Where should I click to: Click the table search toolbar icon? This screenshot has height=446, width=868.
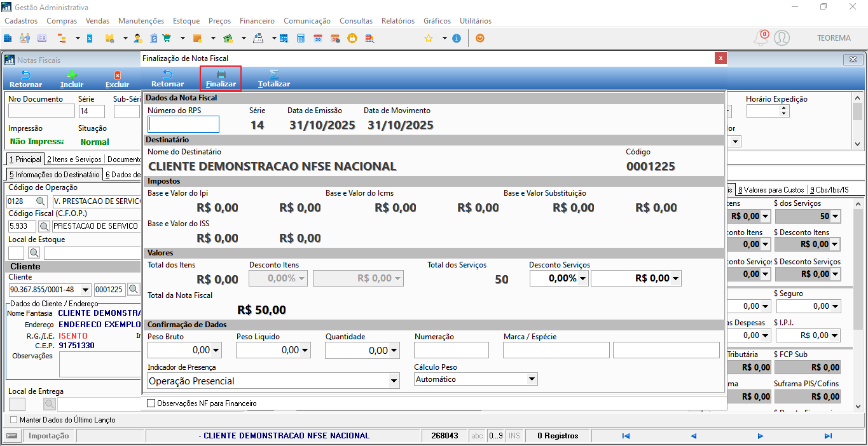[x=369, y=38]
